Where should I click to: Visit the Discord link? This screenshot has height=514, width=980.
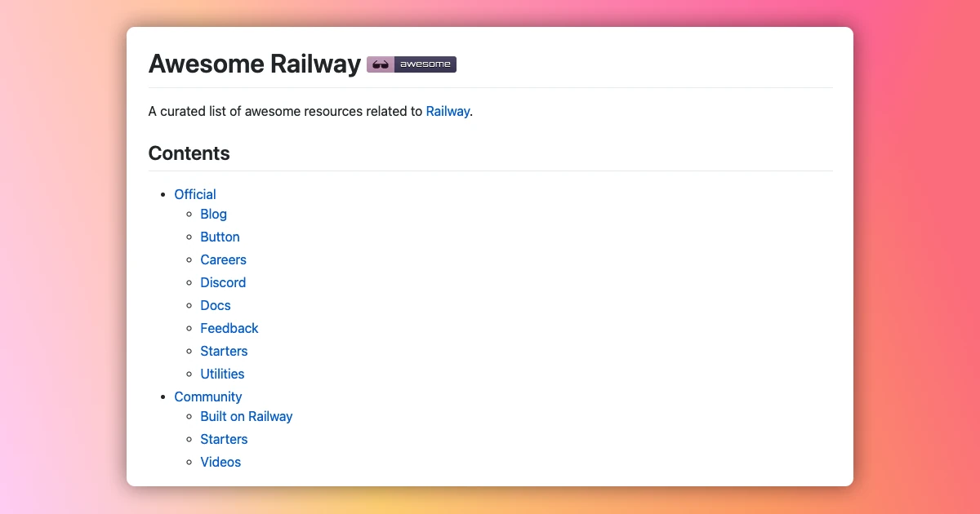click(223, 282)
